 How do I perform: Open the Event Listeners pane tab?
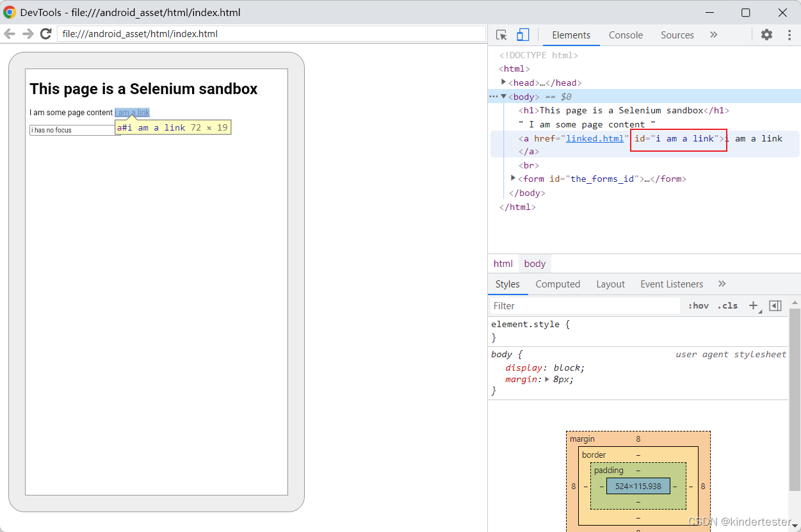coord(672,284)
